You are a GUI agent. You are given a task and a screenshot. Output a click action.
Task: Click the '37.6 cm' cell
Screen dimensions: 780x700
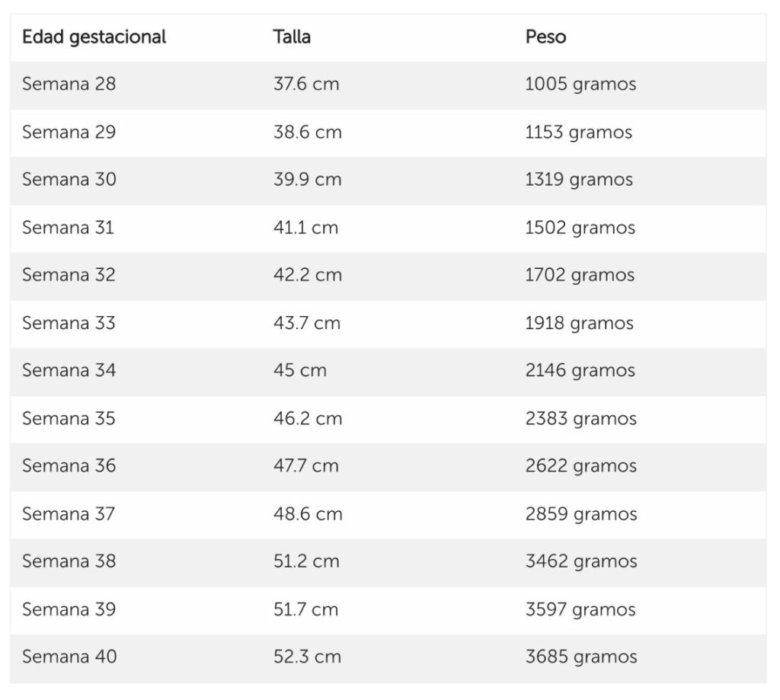306,84
